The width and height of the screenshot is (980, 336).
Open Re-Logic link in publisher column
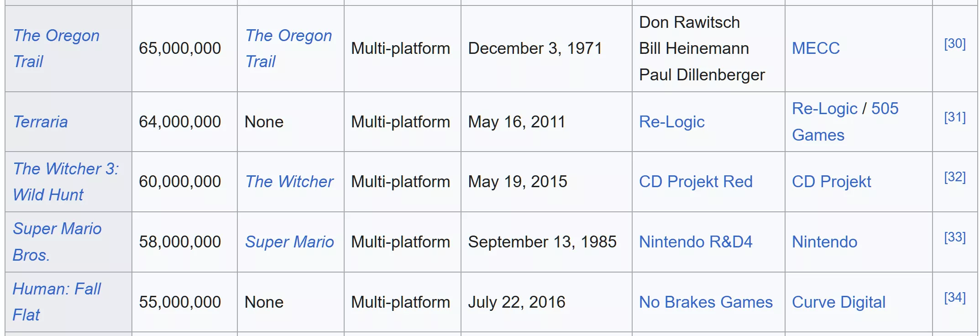(824, 109)
